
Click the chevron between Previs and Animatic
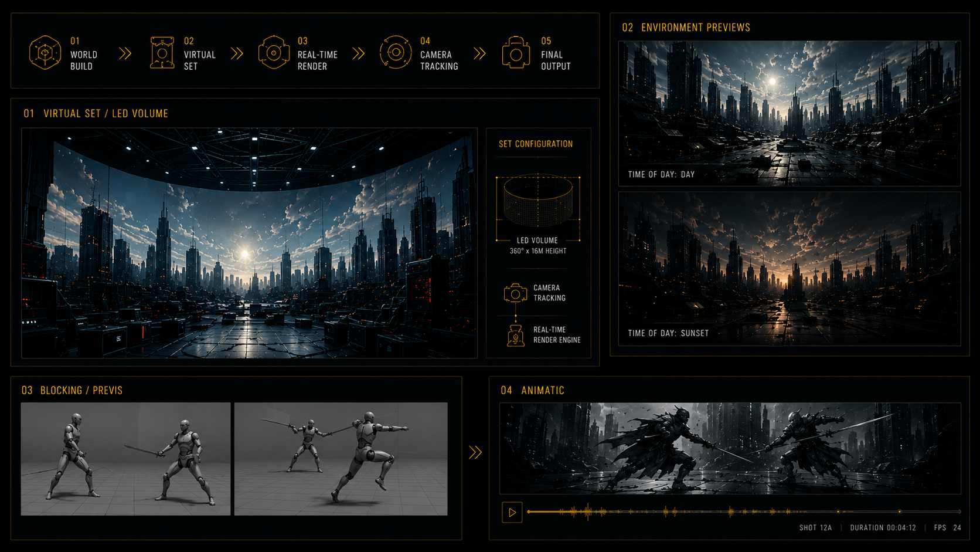(x=475, y=452)
